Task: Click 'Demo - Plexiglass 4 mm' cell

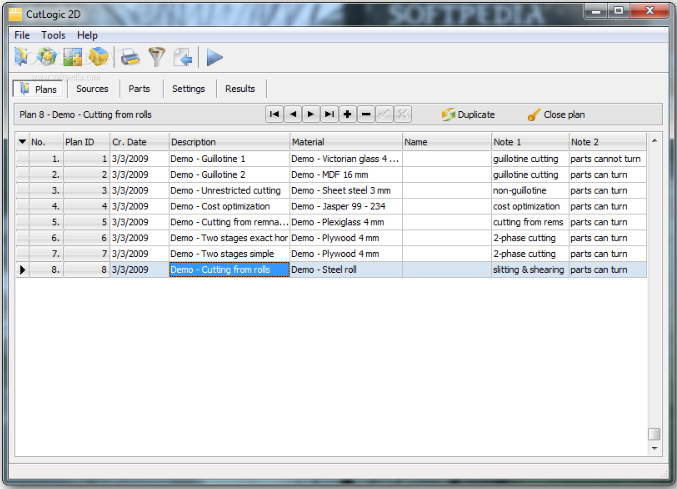Action: (346, 222)
